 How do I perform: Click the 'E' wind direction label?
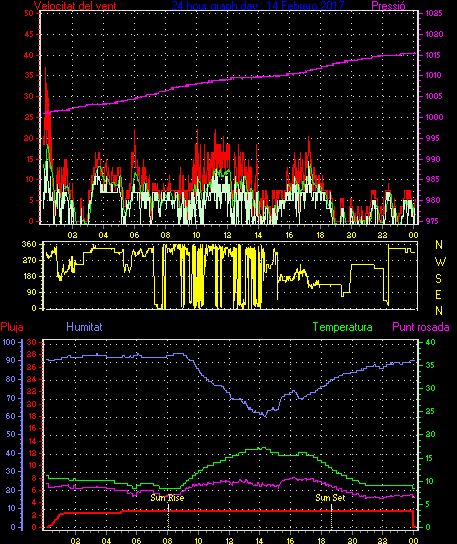click(438, 295)
